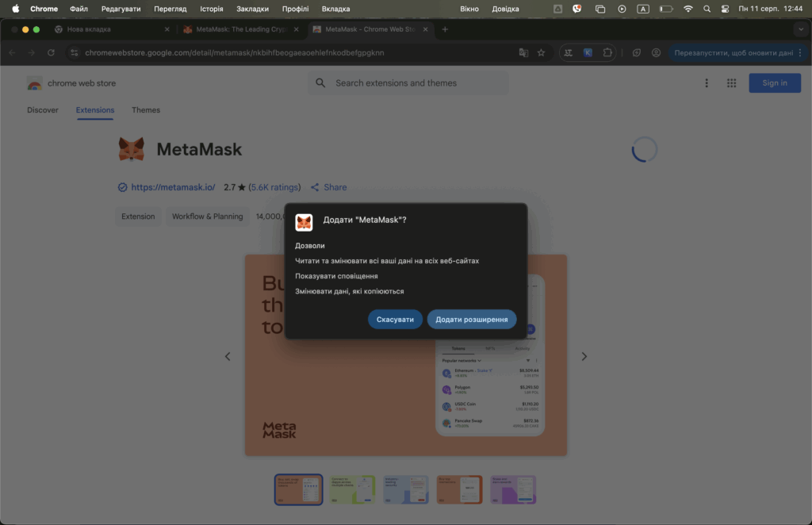Show previous screenshot with left carousel arrow
This screenshot has width=812, height=525.
click(228, 357)
